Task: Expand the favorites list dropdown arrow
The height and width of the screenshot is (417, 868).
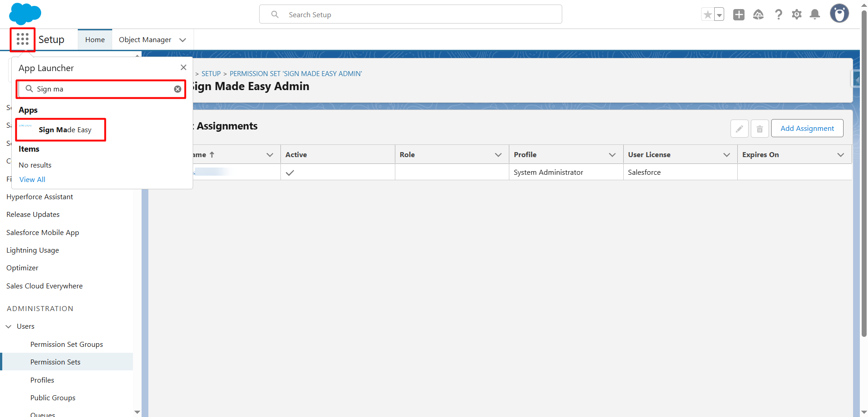Action: point(719,14)
